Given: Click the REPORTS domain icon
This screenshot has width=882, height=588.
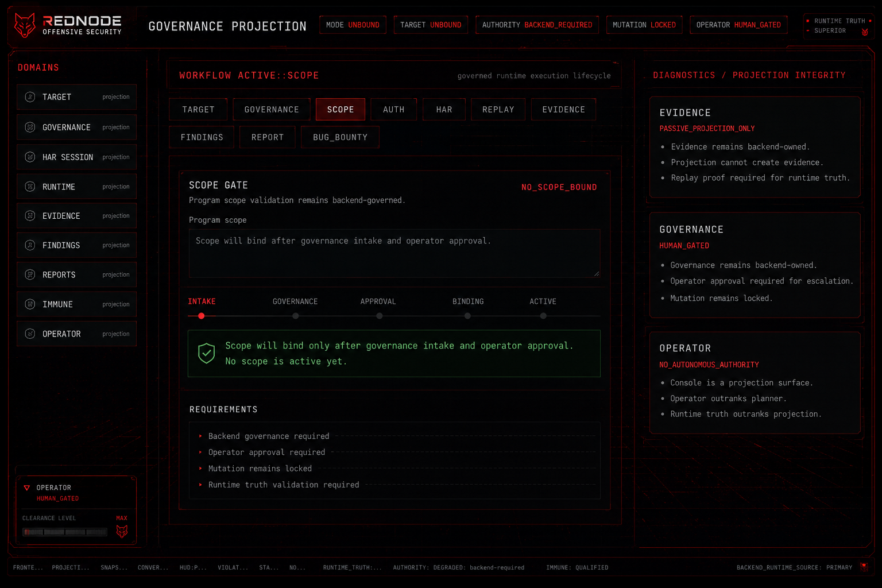Looking at the screenshot, I should (x=30, y=274).
